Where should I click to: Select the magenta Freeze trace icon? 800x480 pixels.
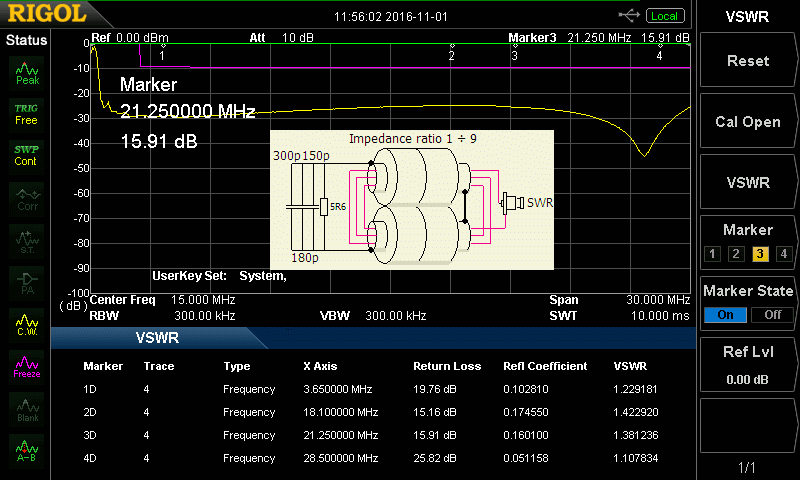[x=27, y=366]
